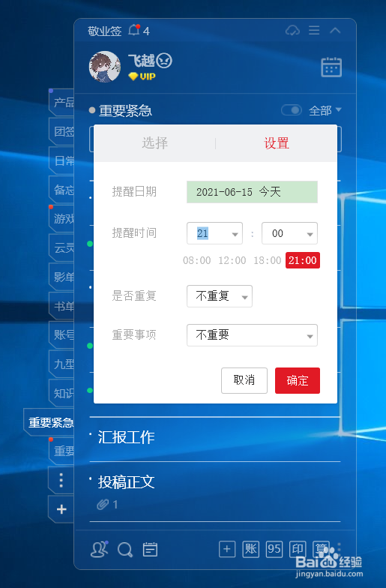Switch to the 设置 tab
Image resolution: width=386 pixels, height=588 pixels.
tap(277, 142)
